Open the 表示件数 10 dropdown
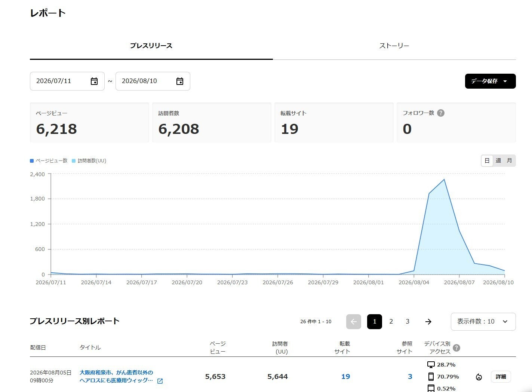Screen dimensions: 532x392 coord(483,322)
